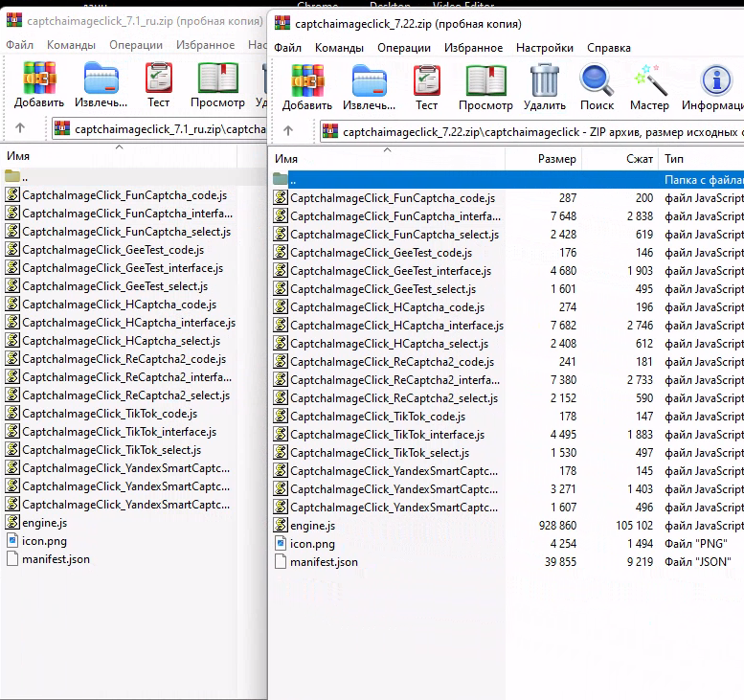Open Настройки menu in the 7.22 window
744x700 pixels.
544,48
